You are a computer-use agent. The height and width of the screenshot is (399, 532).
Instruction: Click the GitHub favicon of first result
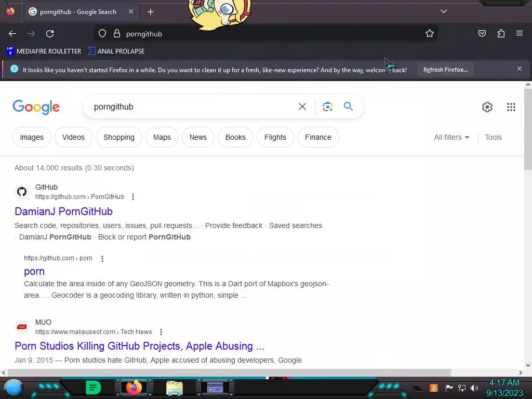click(x=22, y=192)
